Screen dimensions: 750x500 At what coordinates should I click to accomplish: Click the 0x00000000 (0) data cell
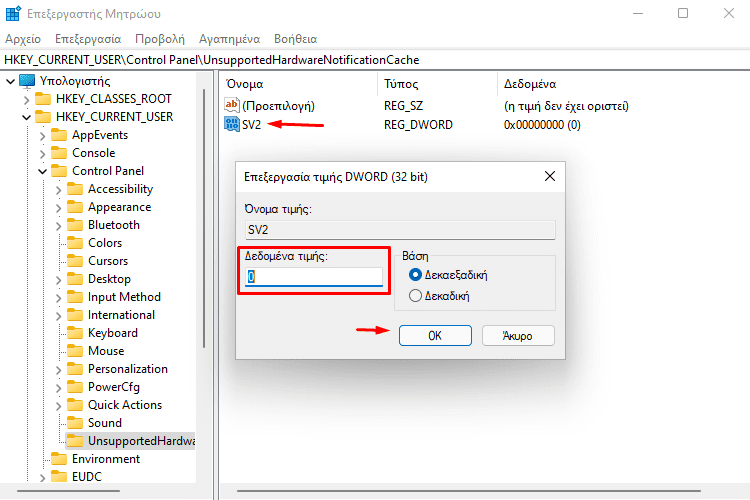tap(542, 125)
